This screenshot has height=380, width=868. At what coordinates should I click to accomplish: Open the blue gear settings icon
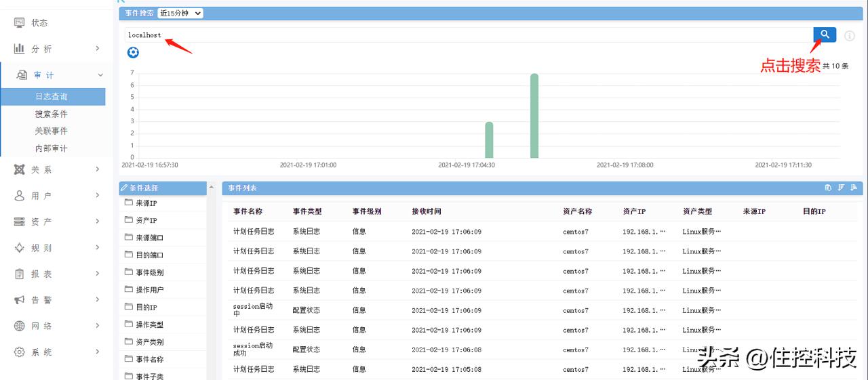(133, 53)
